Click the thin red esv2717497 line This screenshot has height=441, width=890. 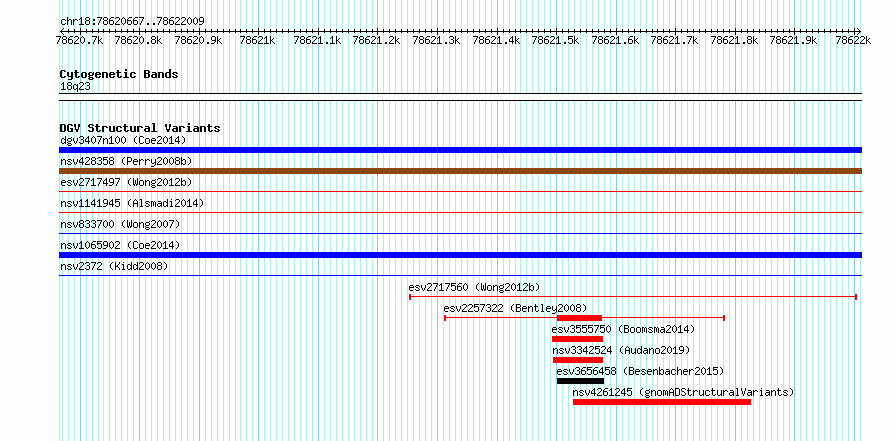[460, 192]
